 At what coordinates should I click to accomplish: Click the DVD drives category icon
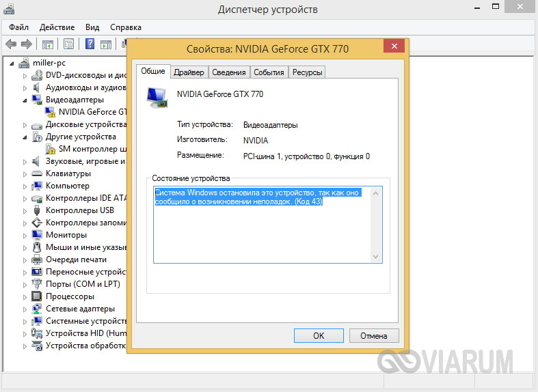coord(37,75)
